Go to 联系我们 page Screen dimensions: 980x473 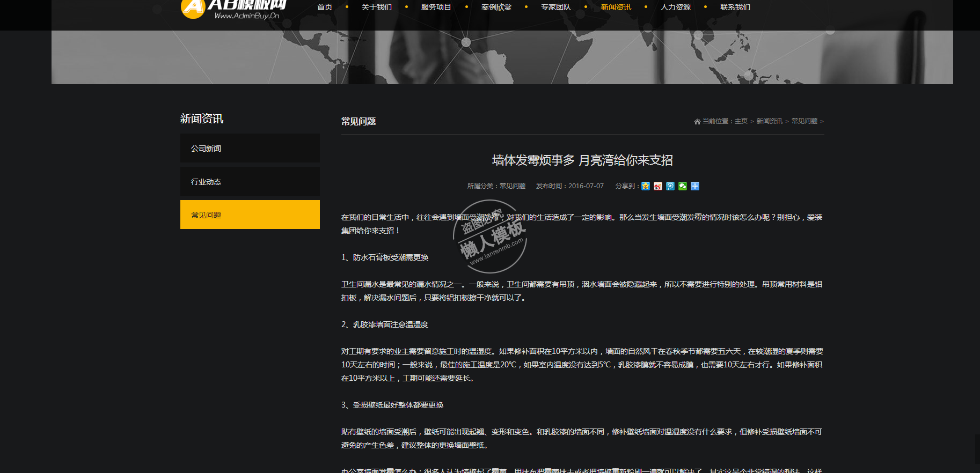[x=735, y=7]
